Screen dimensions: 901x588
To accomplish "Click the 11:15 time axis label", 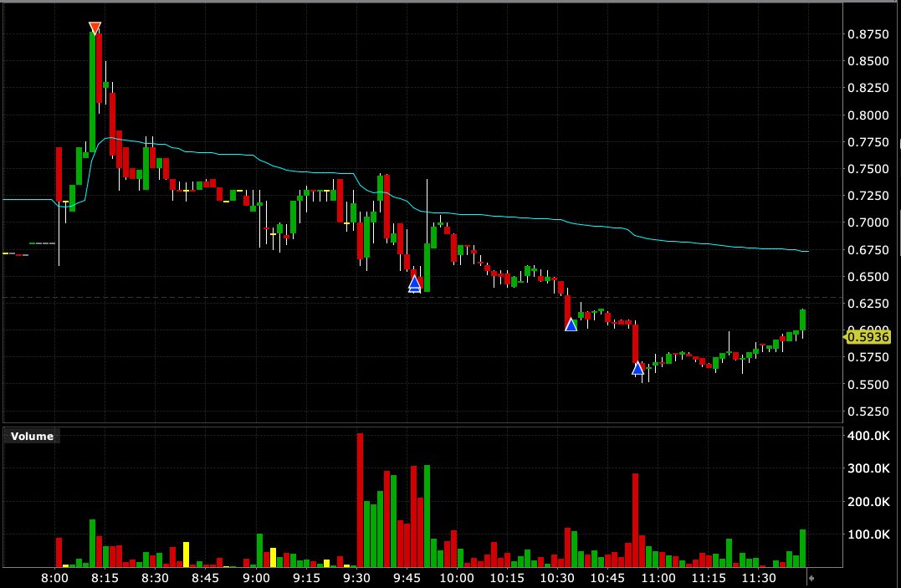I will coord(708,578).
